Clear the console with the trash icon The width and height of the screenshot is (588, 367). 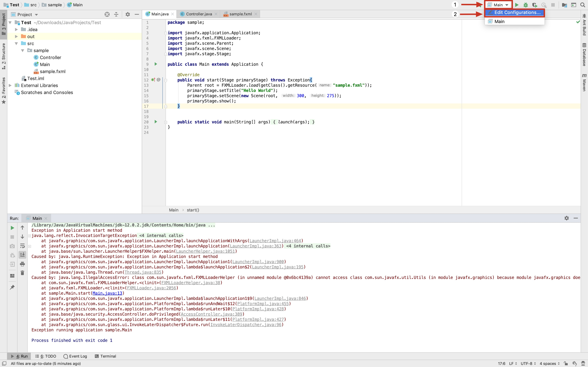point(22,273)
